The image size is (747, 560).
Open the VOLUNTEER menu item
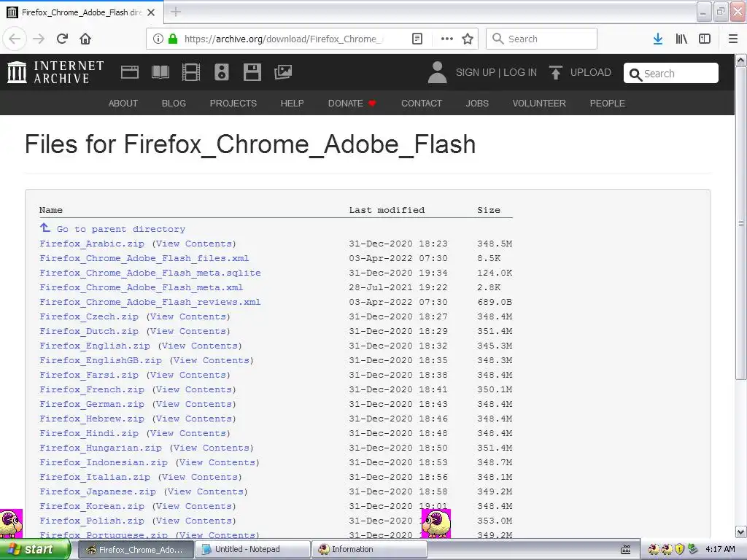539,104
